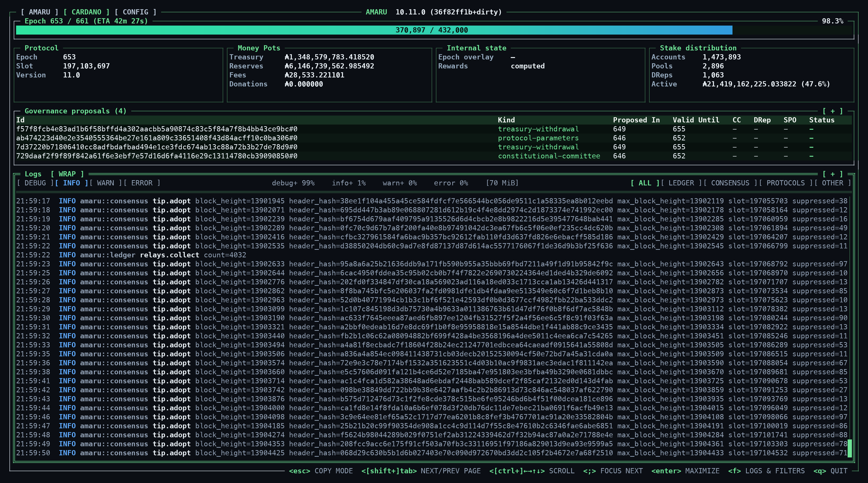This screenshot has height=483, width=868.
Task: Toggle the ERROR log level filter
Action: click(141, 183)
